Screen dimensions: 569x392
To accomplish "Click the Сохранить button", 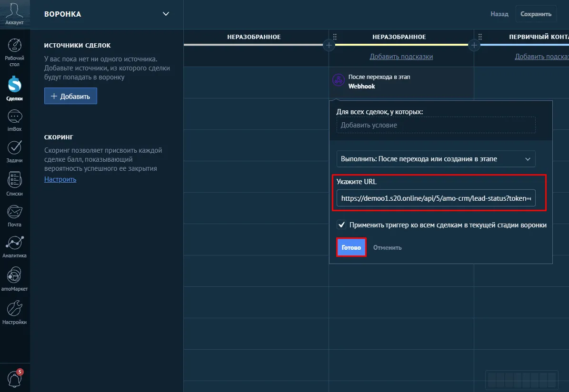I will [536, 14].
